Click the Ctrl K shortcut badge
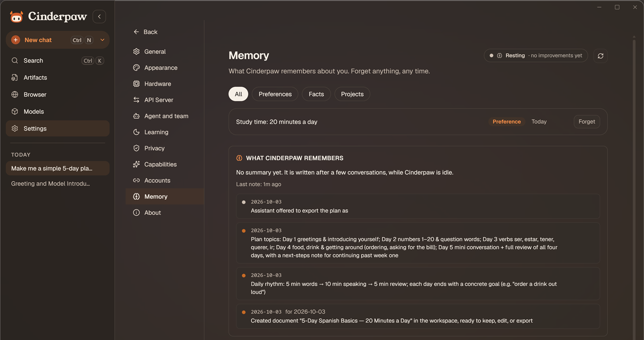This screenshot has width=644, height=340. point(93,61)
